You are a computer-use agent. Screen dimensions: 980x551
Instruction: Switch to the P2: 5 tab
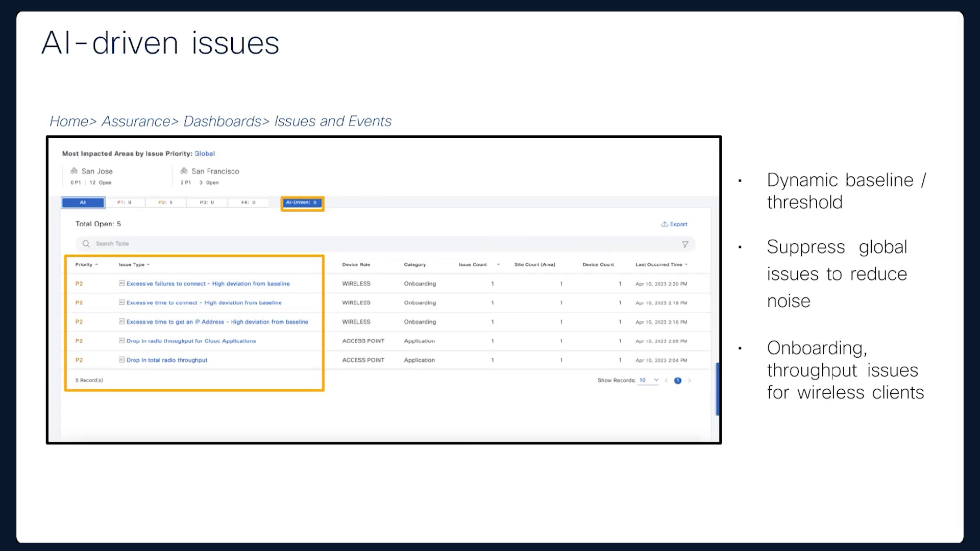pos(165,203)
